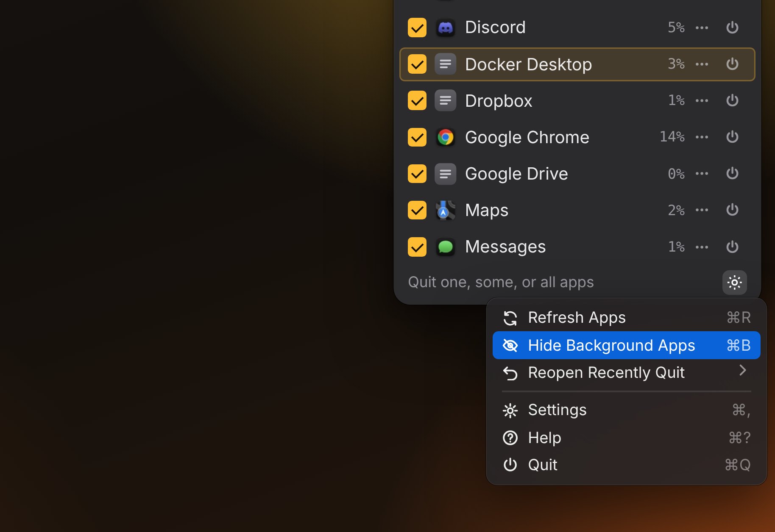Open the Help menu item
Viewport: 775px width, 532px height.
click(x=626, y=438)
